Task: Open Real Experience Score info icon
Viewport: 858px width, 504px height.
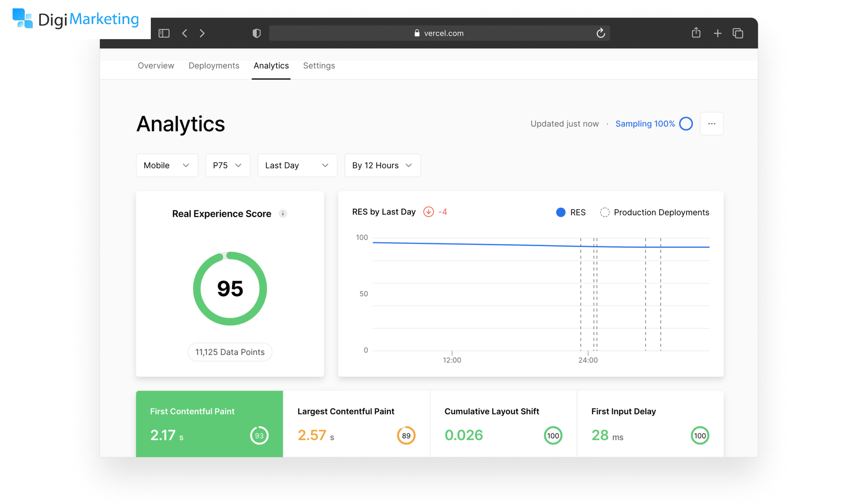Action: click(283, 213)
